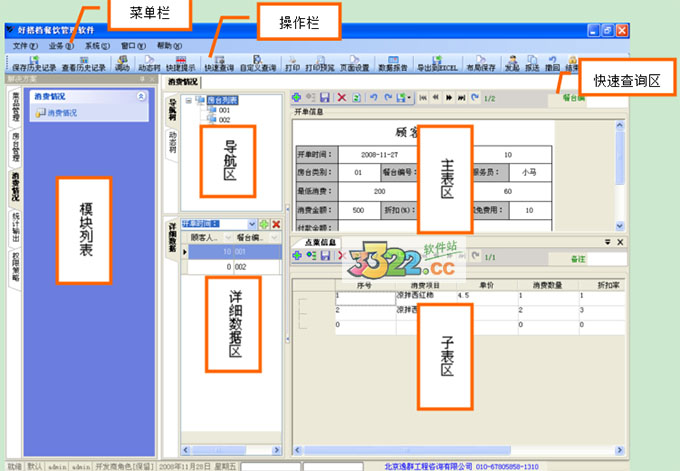Save the main table record
This screenshot has width=680, height=471.
click(324, 98)
